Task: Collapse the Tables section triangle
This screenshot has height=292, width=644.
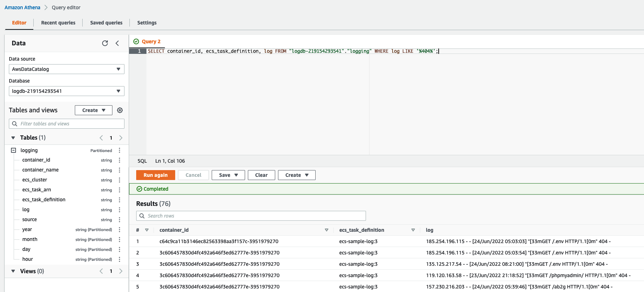Action: (13, 138)
